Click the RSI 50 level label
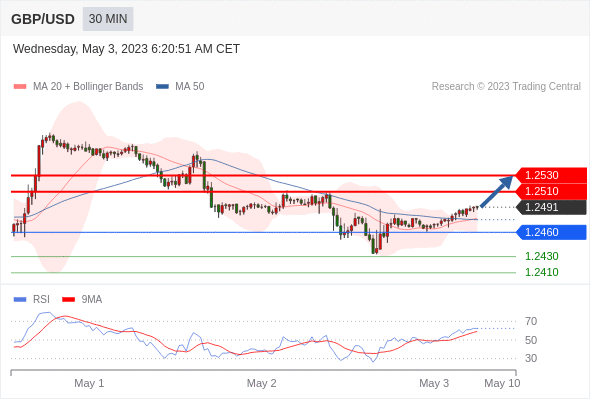This screenshot has width=590, height=400. [531, 340]
